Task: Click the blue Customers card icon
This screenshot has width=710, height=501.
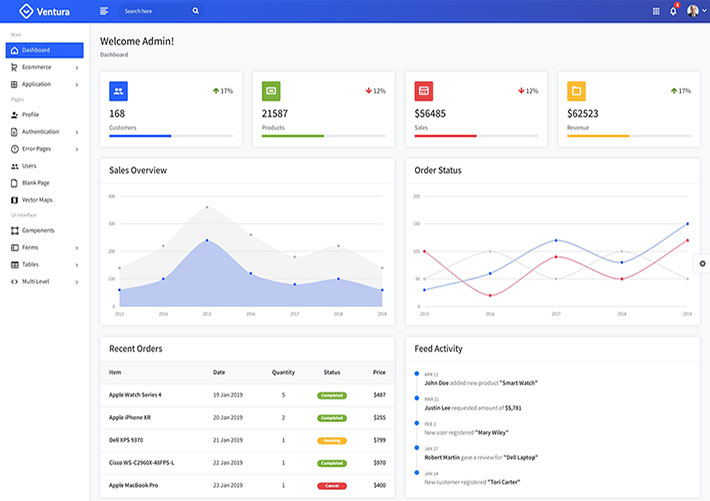Action: point(118,91)
